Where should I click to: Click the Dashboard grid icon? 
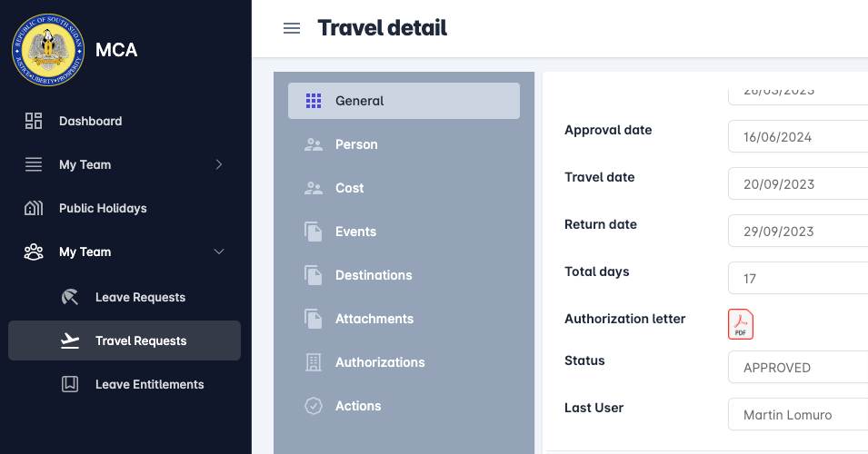(34, 121)
